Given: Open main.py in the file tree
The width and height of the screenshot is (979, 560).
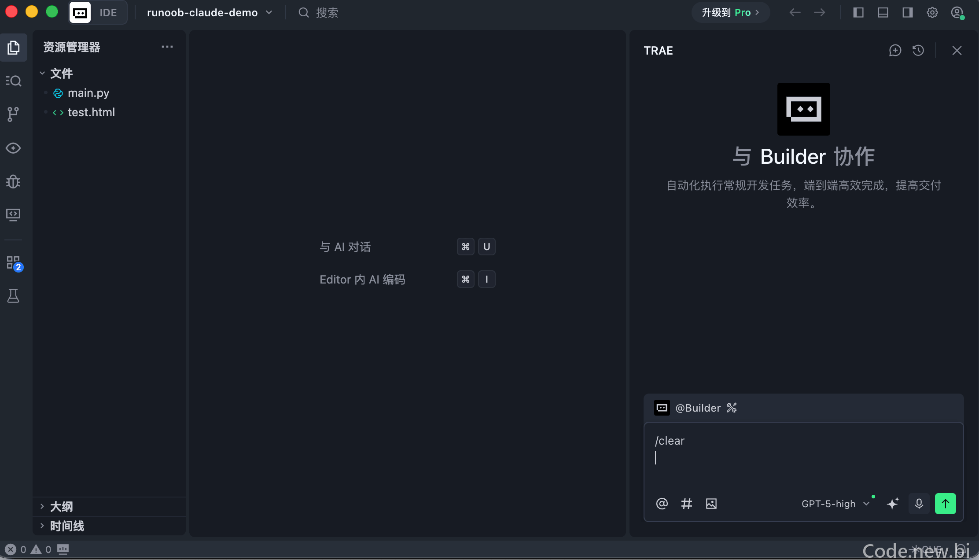Looking at the screenshot, I should pos(88,93).
